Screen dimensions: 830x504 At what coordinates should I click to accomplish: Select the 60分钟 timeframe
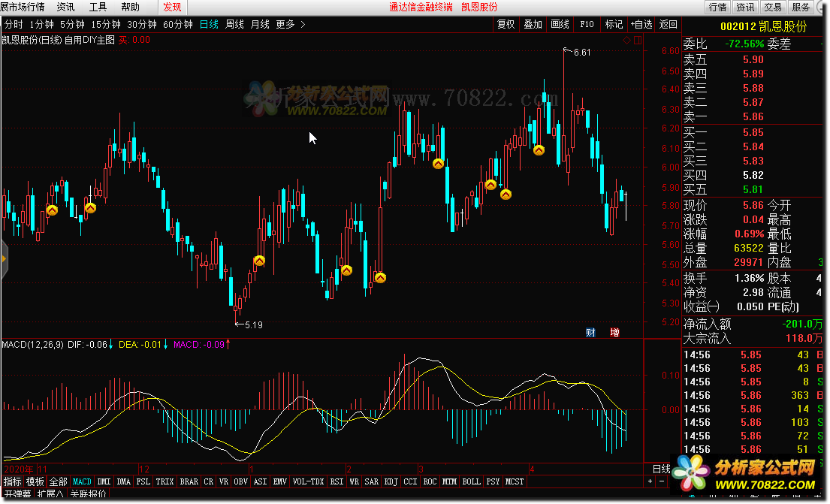pos(178,24)
